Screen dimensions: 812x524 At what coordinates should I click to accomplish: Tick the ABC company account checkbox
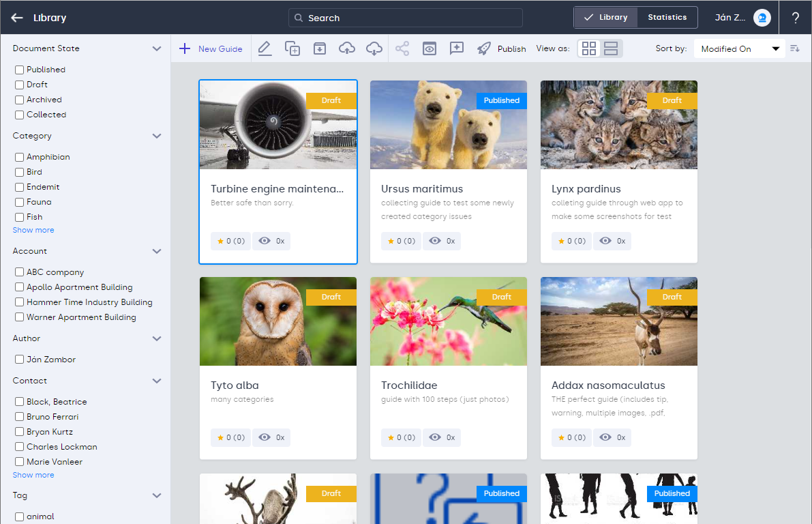[19, 272]
